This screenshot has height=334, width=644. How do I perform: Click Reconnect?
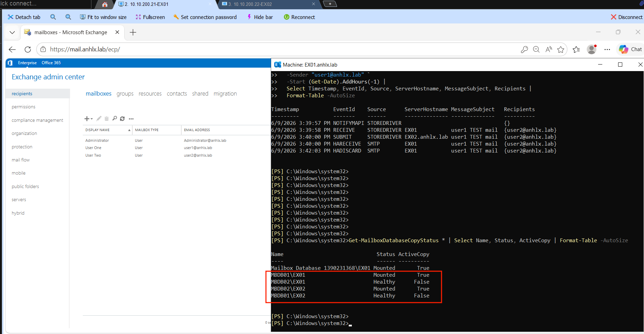[299, 17]
